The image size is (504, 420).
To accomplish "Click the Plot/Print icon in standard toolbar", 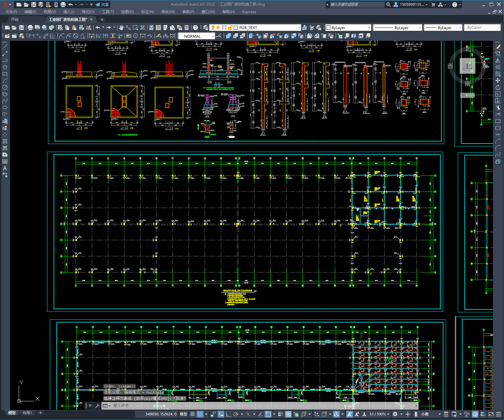I will point(30,28).
